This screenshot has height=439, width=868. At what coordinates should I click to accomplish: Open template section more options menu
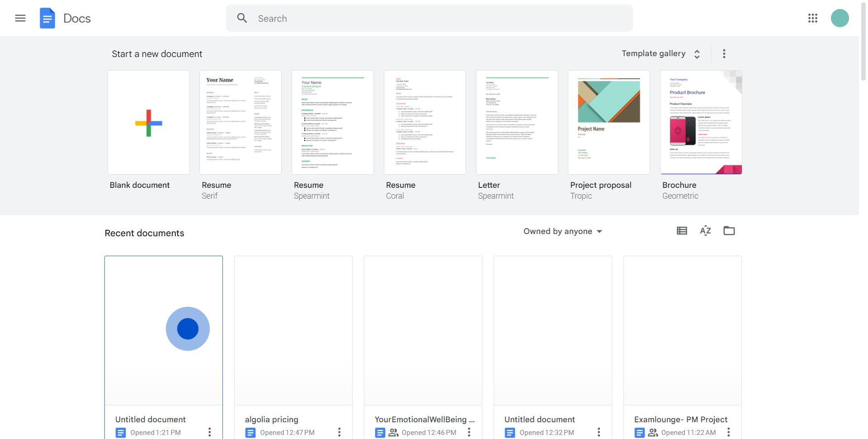[x=724, y=54]
